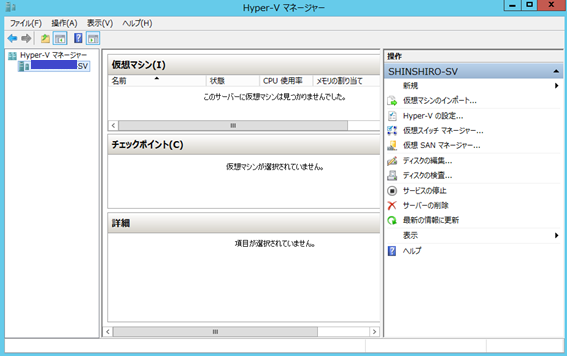The image size is (567, 363).
Task: Click ディスクの編集... action
Action: 427,161
